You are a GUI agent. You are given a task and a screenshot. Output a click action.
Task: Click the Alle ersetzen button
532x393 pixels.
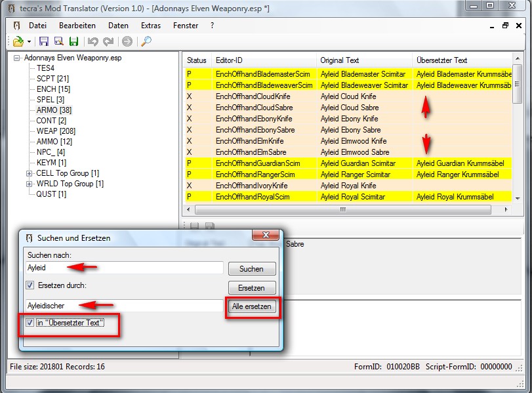[x=252, y=306]
